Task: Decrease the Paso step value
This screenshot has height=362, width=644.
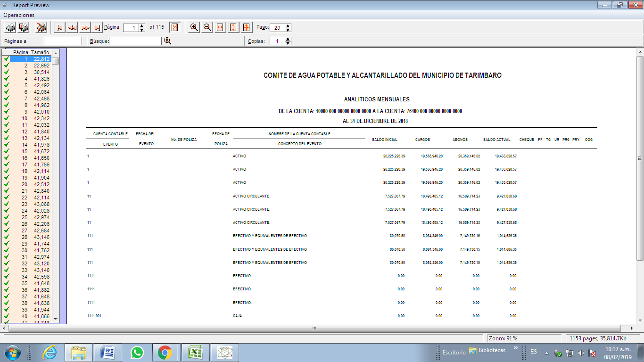Action: click(288, 30)
